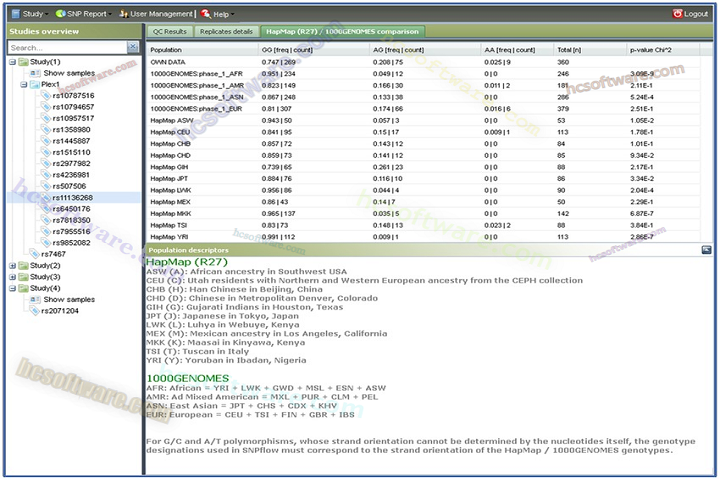720x480 pixels.
Task: Sort by AA [freq | count] column header
Action: pyautogui.click(x=517, y=50)
